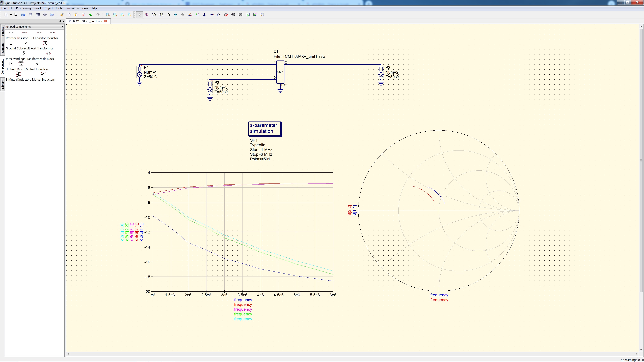Click the Undo green arrow icon
This screenshot has width=644, height=362.
tap(91, 15)
